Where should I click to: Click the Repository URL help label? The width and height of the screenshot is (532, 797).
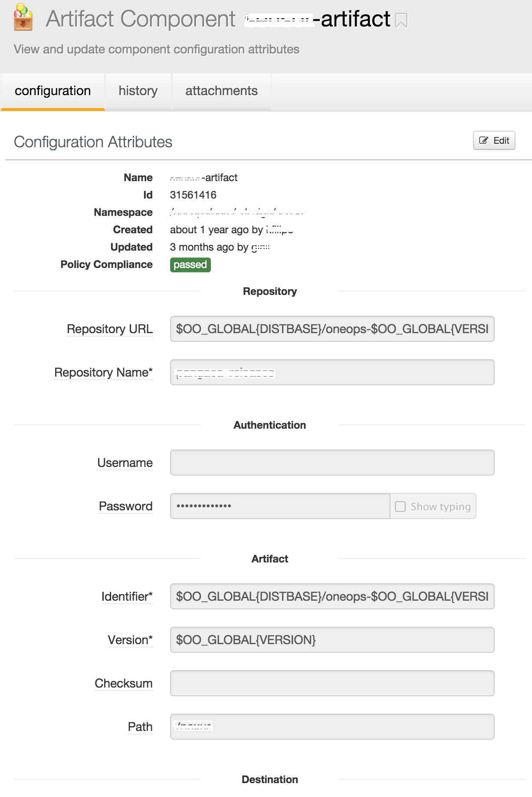click(x=110, y=329)
